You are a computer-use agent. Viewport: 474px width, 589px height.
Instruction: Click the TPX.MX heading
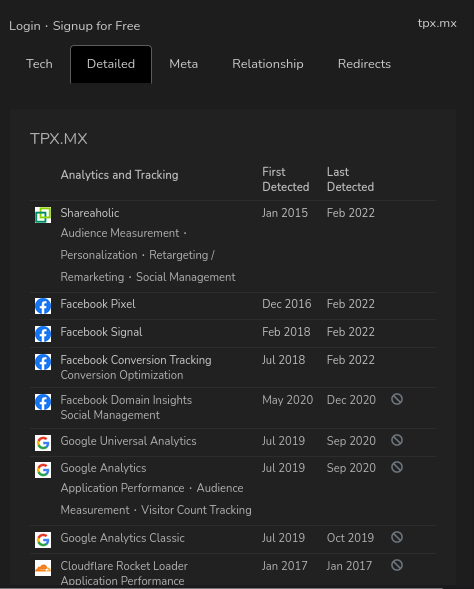59,139
